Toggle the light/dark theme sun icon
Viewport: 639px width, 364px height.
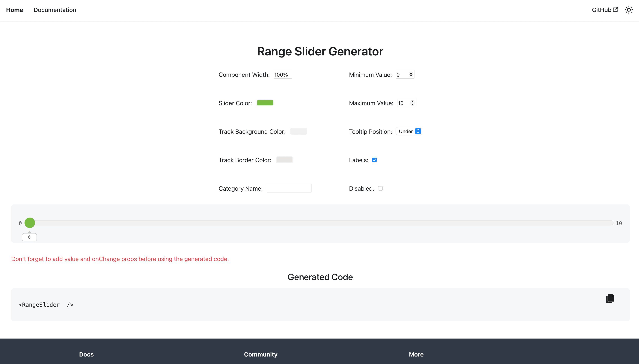(x=629, y=10)
